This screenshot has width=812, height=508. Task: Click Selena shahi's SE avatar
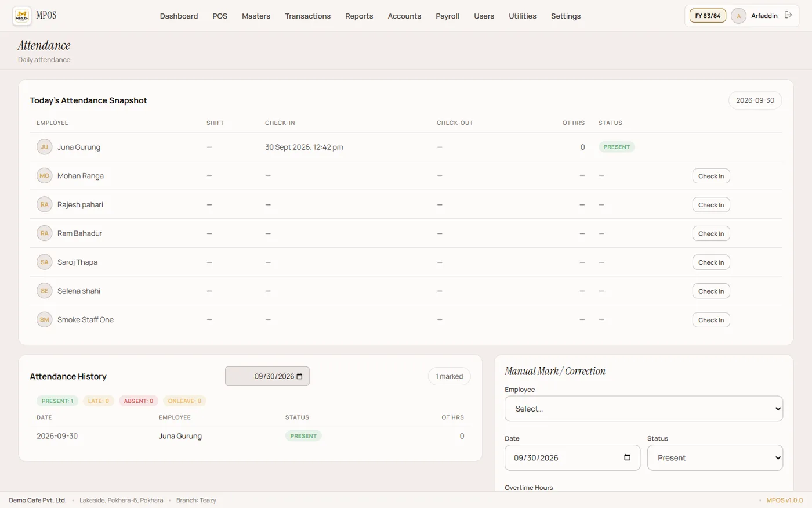(45, 291)
